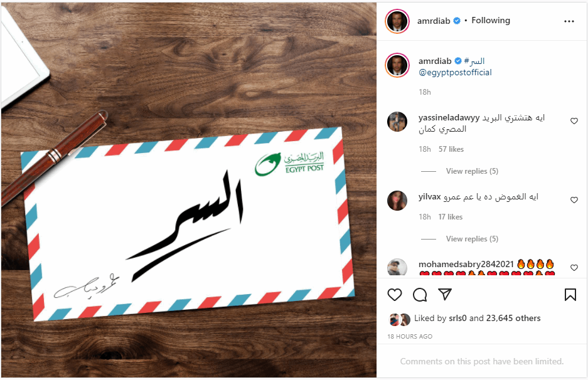Open the three-dot more options menu
The image size is (588, 380).
coord(569,21)
